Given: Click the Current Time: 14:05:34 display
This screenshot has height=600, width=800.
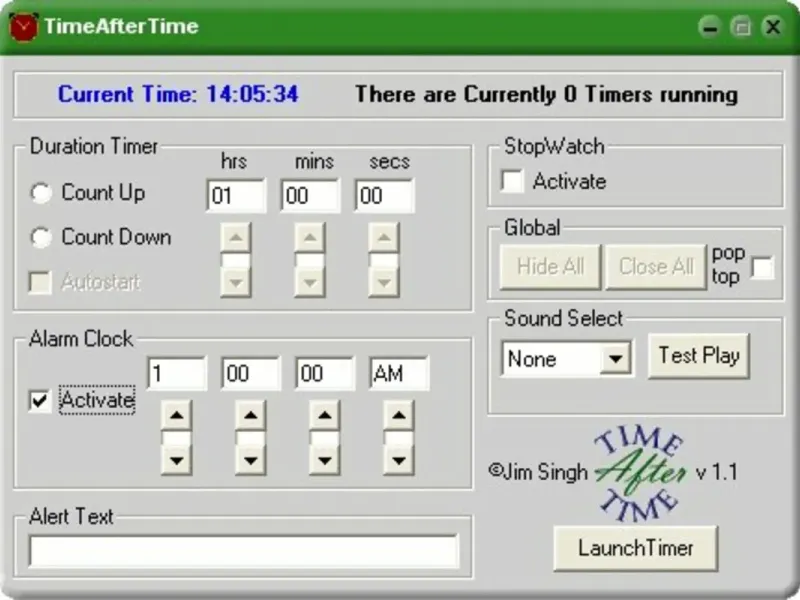Looking at the screenshot, I should click(178, 94).
